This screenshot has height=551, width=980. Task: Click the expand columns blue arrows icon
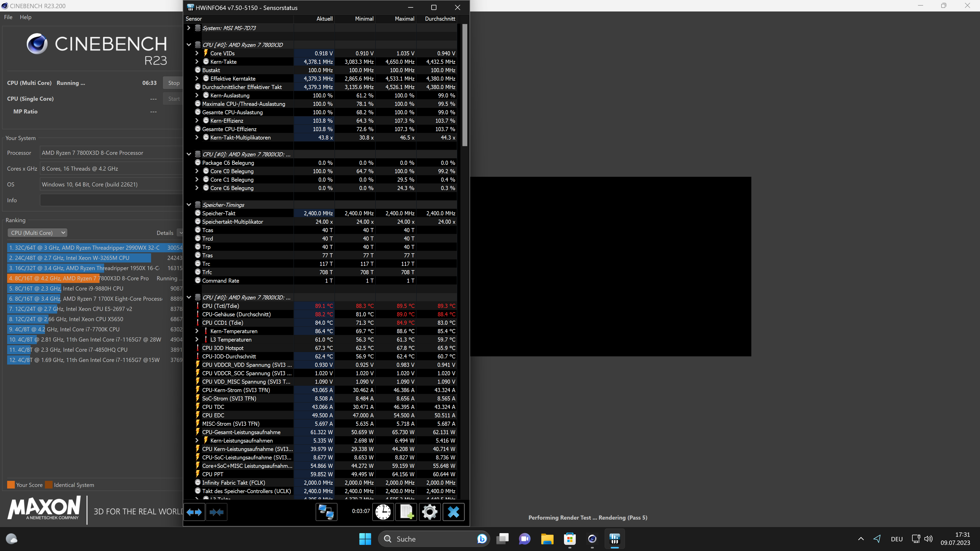coord(194,512)
